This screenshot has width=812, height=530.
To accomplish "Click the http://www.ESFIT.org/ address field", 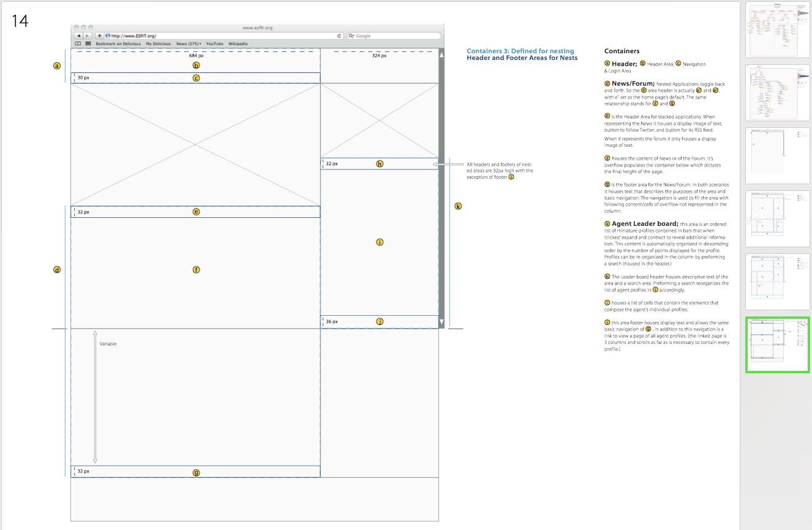I will pos(224,36).
